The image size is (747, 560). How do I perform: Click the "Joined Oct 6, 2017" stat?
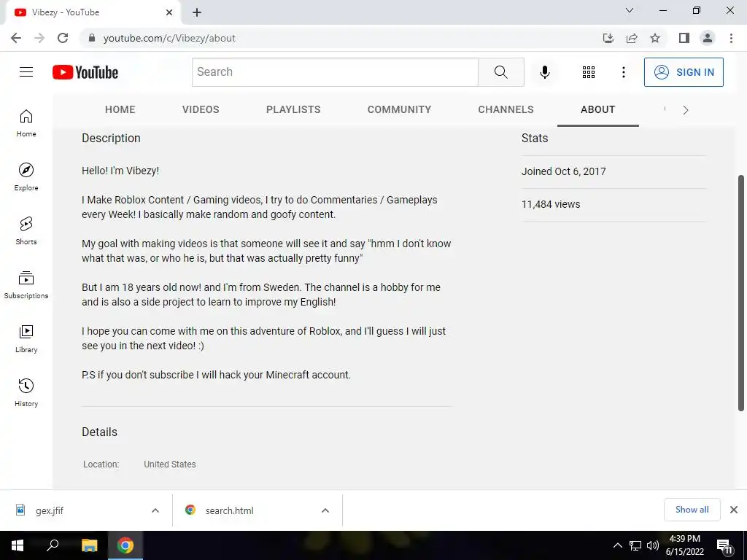tap(564, 171)
